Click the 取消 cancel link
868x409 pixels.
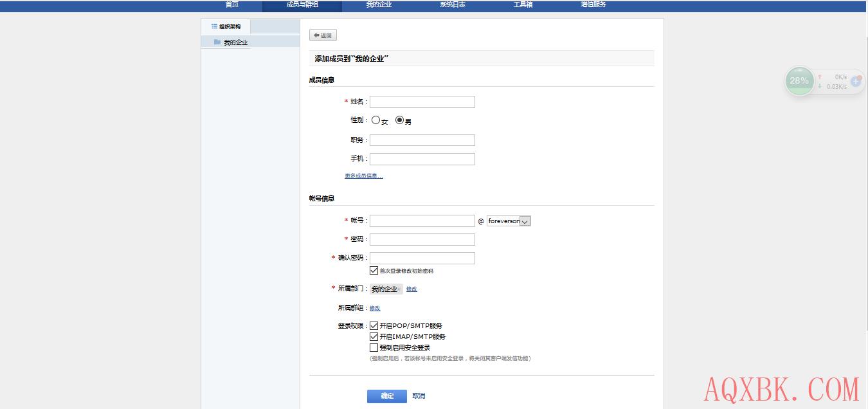419,396
